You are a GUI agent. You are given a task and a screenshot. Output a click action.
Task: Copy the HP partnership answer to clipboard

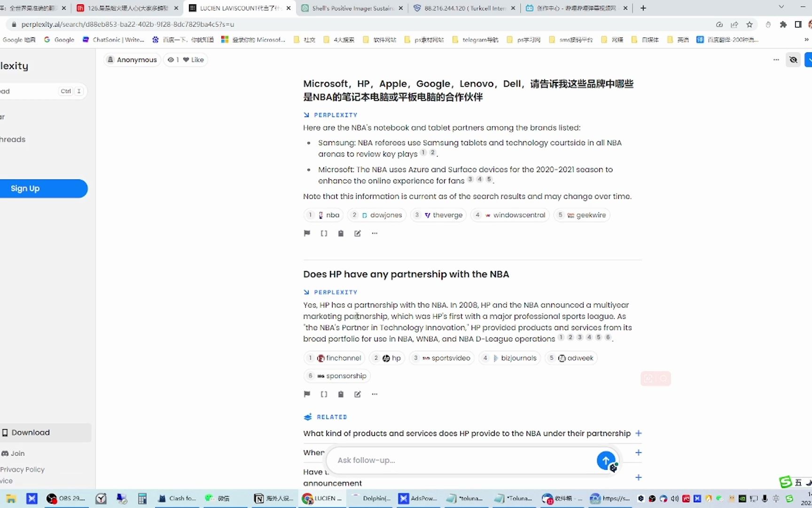click(341, 394)
